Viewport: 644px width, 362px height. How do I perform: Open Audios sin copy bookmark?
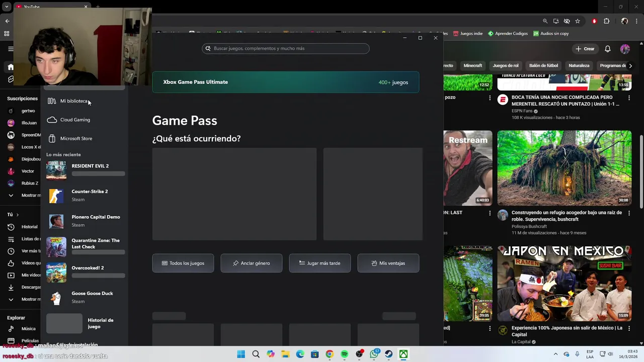coord(551,34)
